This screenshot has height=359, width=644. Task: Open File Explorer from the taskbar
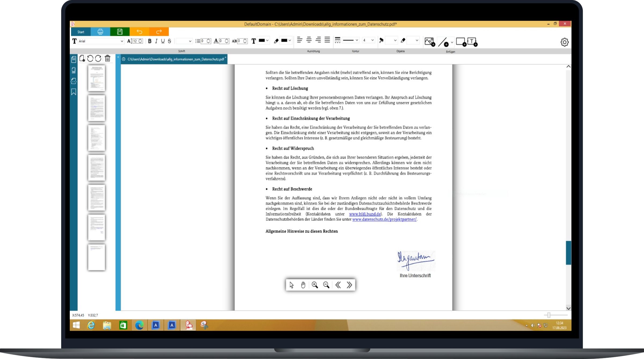(x=107, y=325)
